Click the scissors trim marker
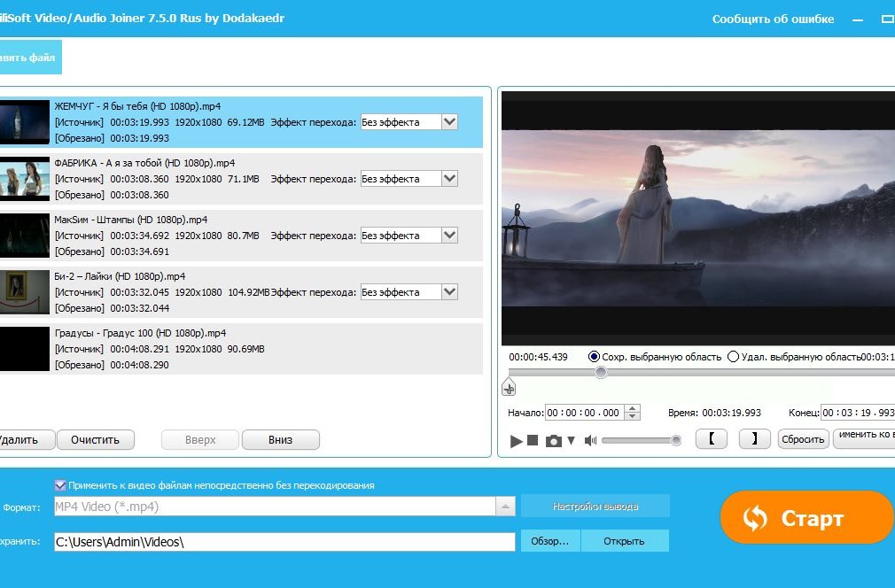Viewport: 895px width, 588px height. coord(509,389)
